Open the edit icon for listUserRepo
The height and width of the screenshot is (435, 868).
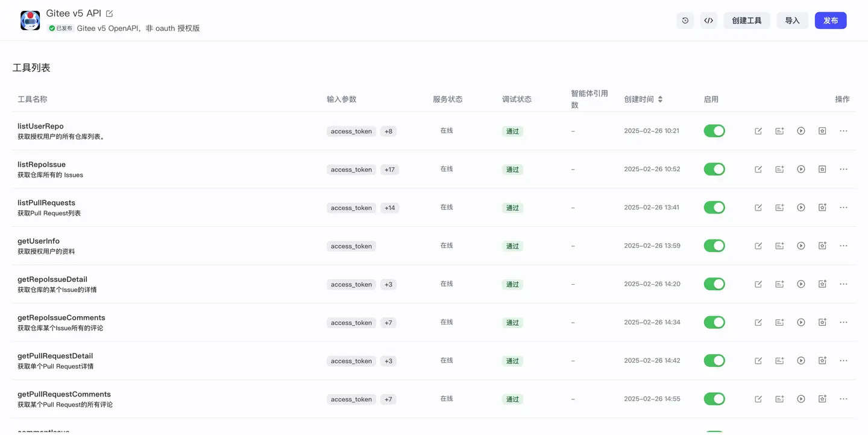(x=758, y=130)
